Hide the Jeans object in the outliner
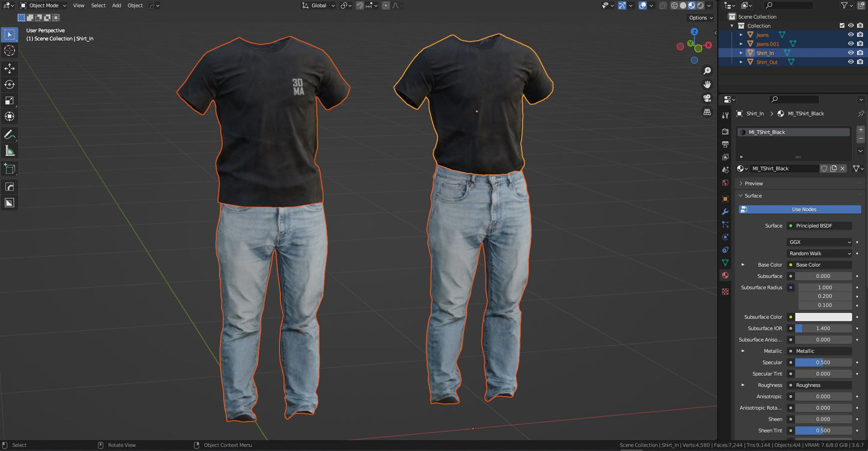The image size is (868, 451). point(851,35)
